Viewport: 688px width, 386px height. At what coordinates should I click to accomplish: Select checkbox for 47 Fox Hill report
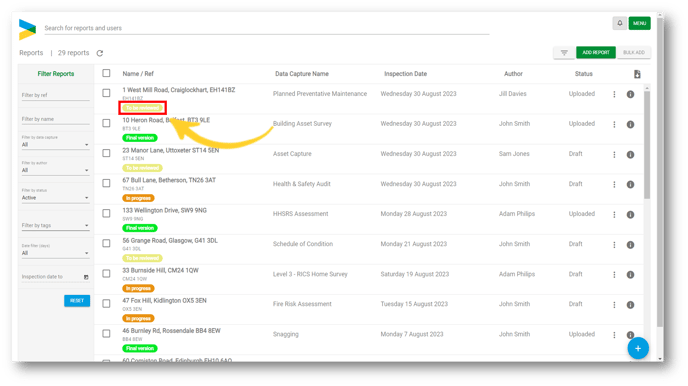pyautogui.click(x=106, y=304)
